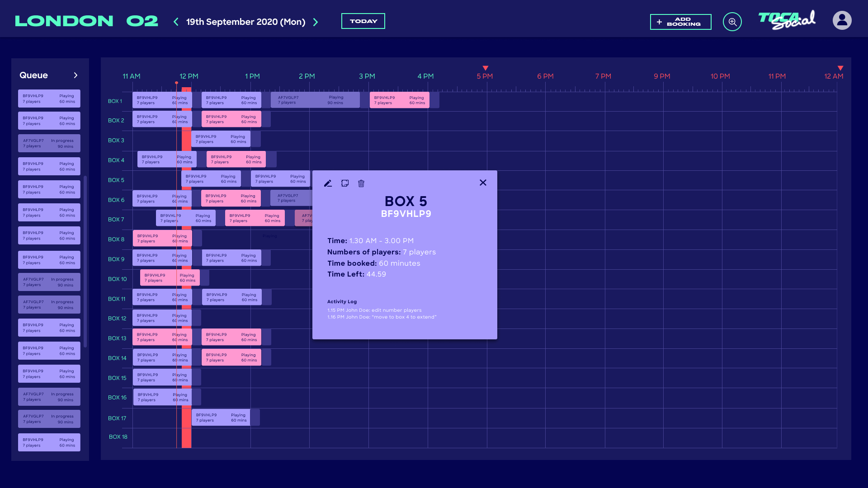Click the edit pencil icon in booking popup
Viewport: 868px width, 488px height.
tap(328, 183)
